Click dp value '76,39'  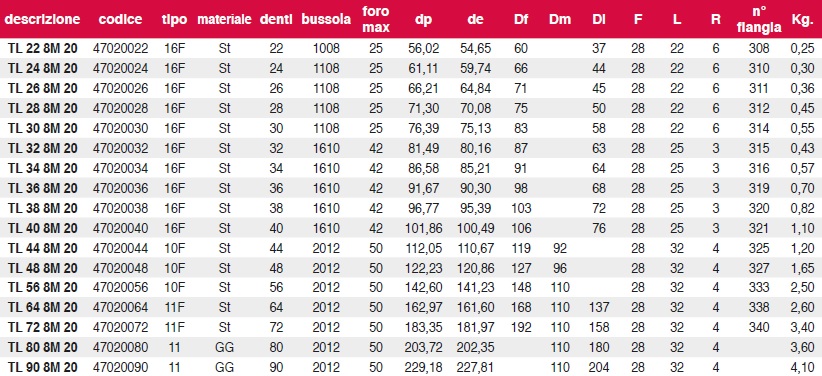click(x=423, y=129)
